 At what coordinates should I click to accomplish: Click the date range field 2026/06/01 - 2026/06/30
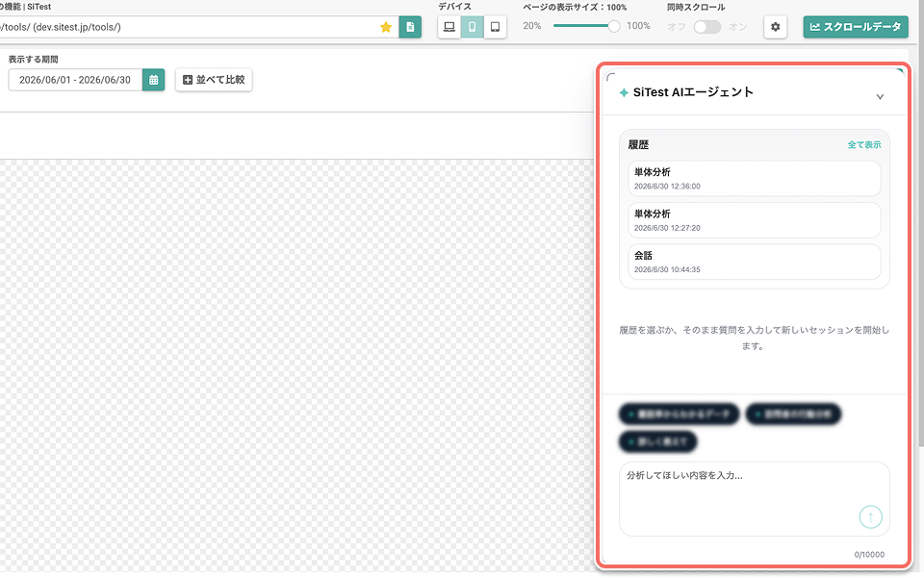click(x=75, y=80)
